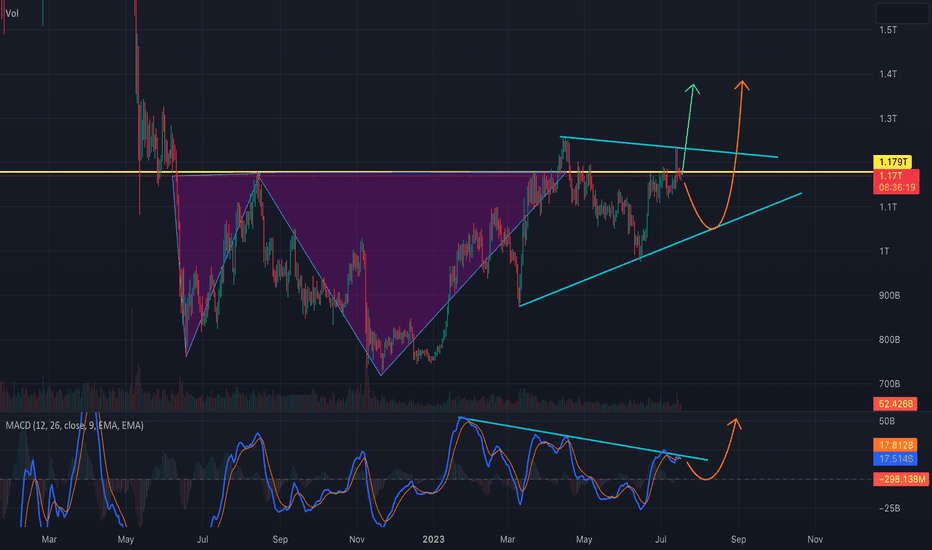Screen dimensions: 932x550
Task: Click the dark button above the price scale
Action: point(902,13)
